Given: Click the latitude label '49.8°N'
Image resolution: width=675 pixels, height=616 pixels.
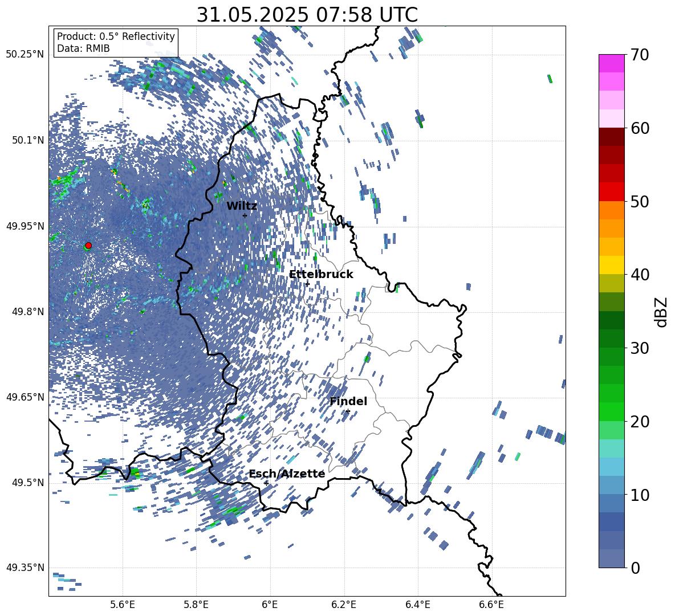Looking at the screenshot, I should click(27, 312).
